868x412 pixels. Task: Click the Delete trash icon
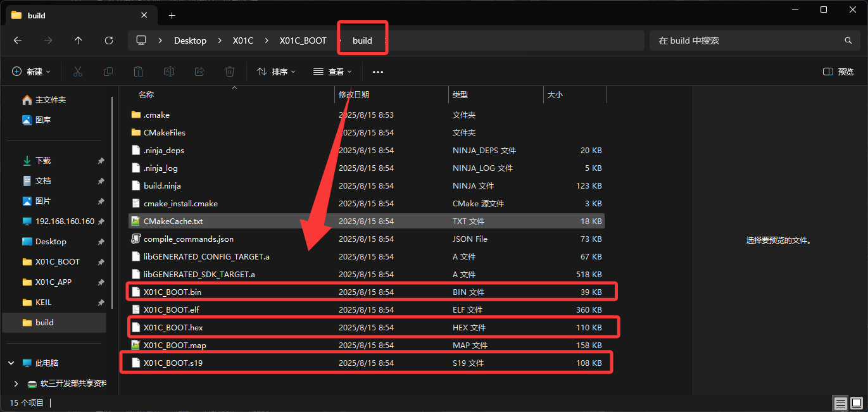click(230, 72)
